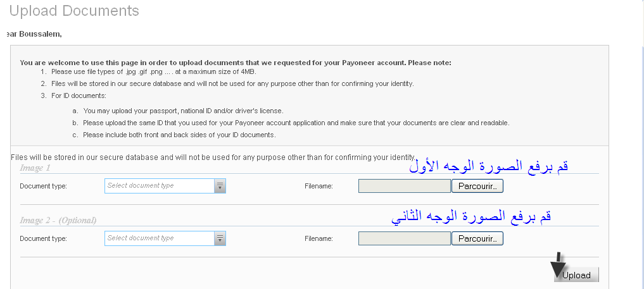Click the Image 1 Filename field
The width and height of the screenshot is (644, 289).
pyautogui.click(x=404, y=186)
